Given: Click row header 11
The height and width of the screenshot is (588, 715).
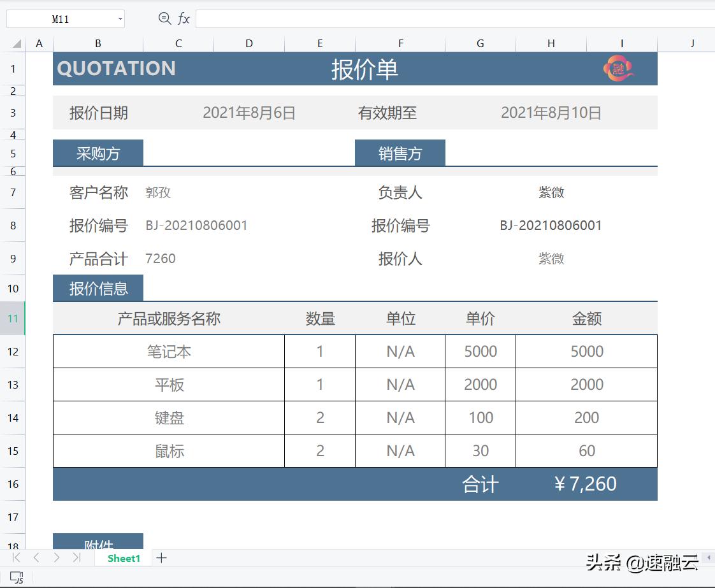Looking at the screenshot, I should pyautogui.click(x=13, y=318).
